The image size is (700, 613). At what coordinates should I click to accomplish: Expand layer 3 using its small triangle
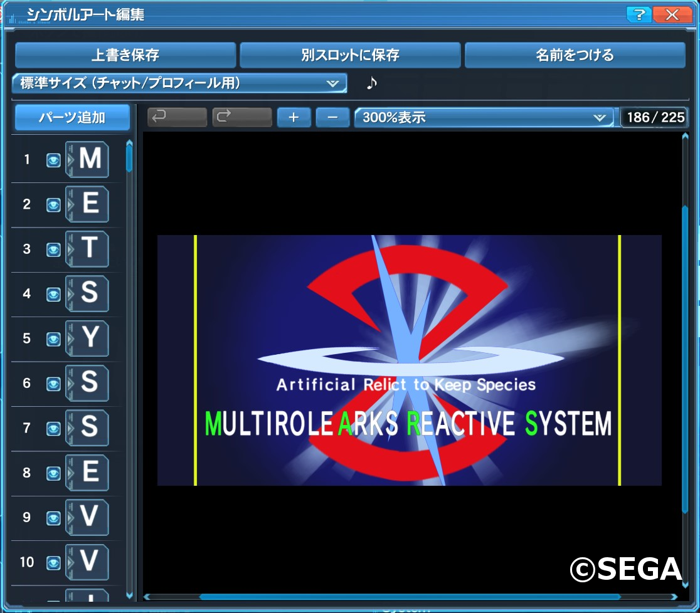[70, 249]
